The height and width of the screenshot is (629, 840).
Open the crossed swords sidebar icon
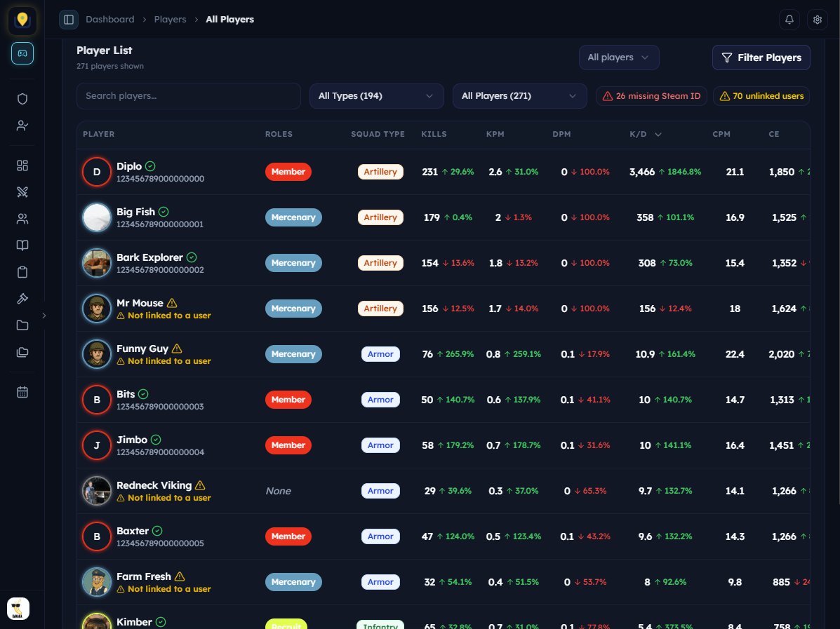click(x=22, y=192)
